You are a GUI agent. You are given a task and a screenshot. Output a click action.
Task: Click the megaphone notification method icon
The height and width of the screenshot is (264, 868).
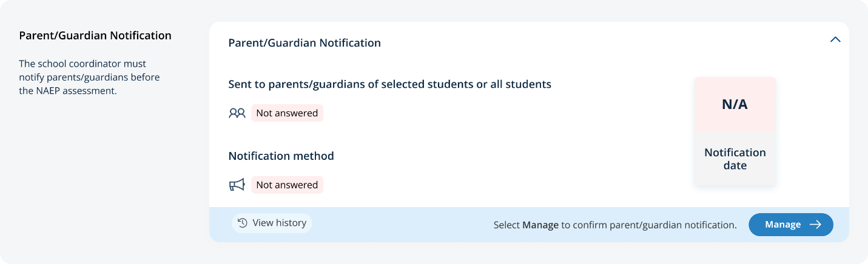(x=237, y=185)
